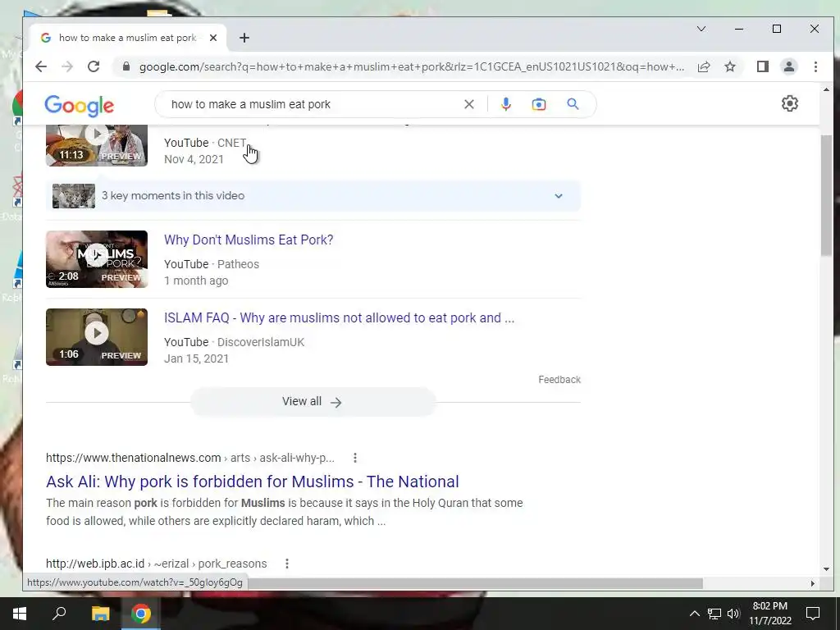
Task: Click 'YouTube · CNET' source text
Action: coord(205,143)
